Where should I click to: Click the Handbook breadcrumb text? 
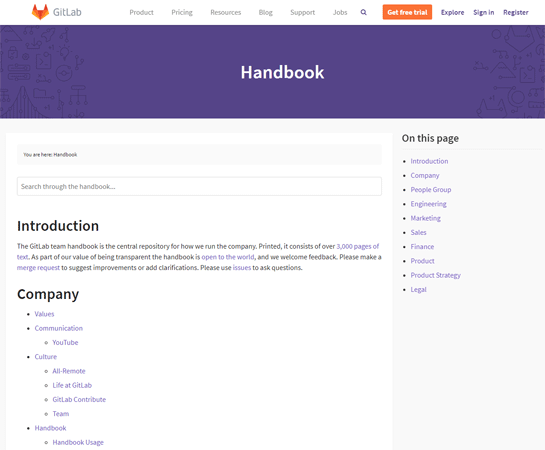tap(65, 155)
